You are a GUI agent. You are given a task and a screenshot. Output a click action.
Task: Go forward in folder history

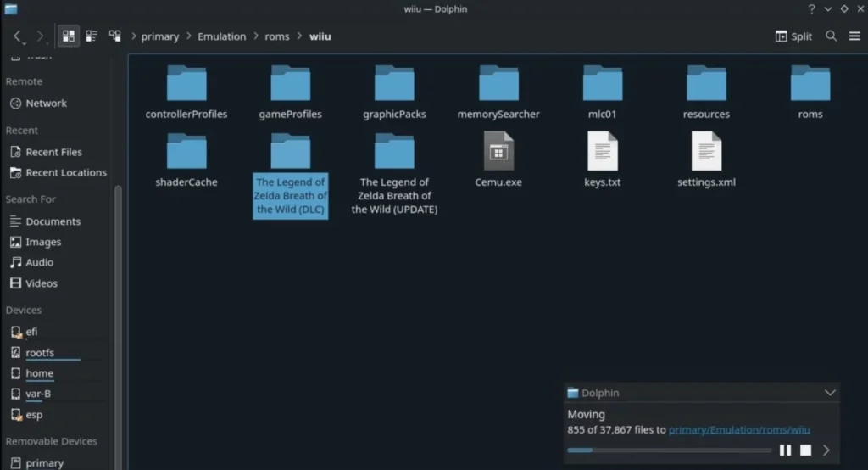(40, 36)
